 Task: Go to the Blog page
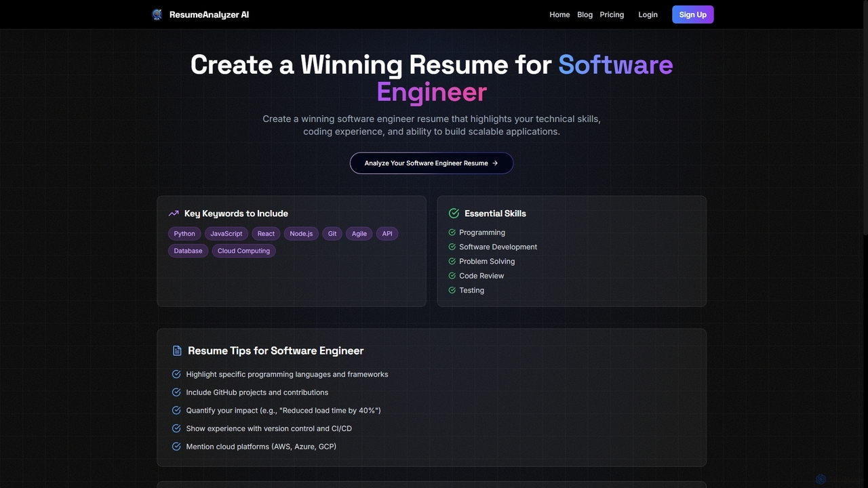point(585,14)
